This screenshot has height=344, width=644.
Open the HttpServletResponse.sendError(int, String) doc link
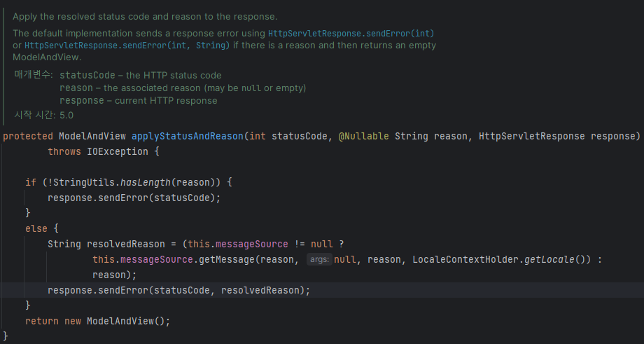click(127, 46)
